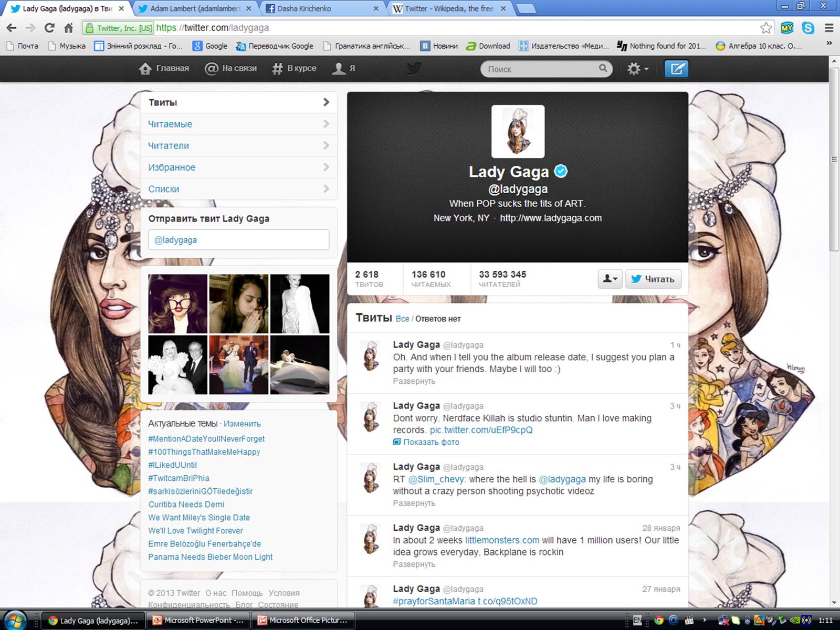The image size is (840, 630).
Task: View 2 618 tweets count
Action: [x=369, y=279]
